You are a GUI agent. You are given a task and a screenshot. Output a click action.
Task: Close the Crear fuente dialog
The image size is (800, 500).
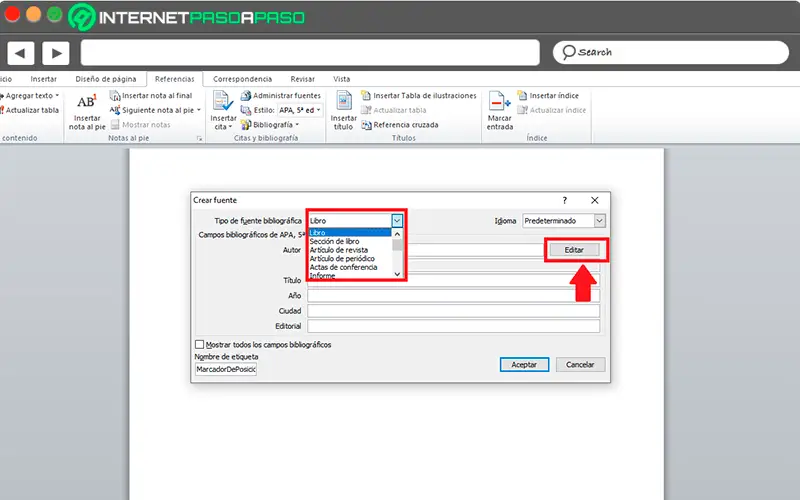(x=594, y=200)
